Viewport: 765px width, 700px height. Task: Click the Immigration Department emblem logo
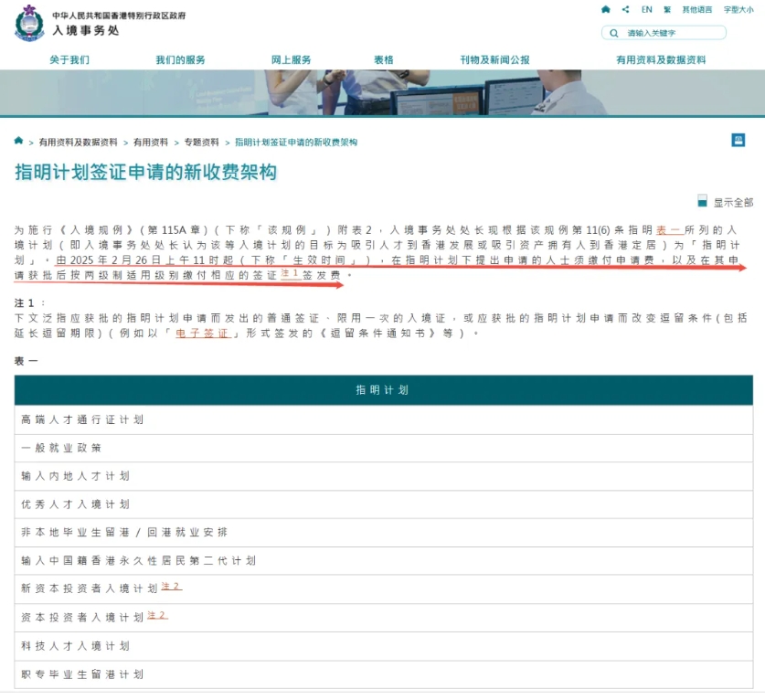[x=29, y=23]
